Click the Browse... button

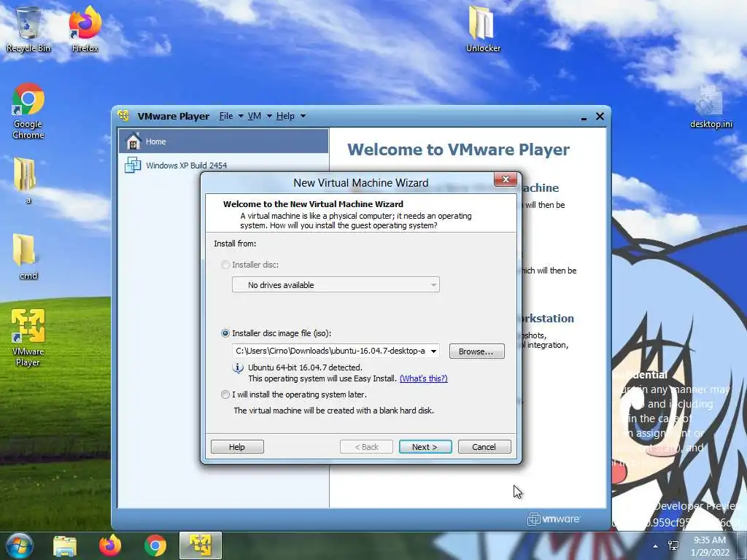pos(477,351)
